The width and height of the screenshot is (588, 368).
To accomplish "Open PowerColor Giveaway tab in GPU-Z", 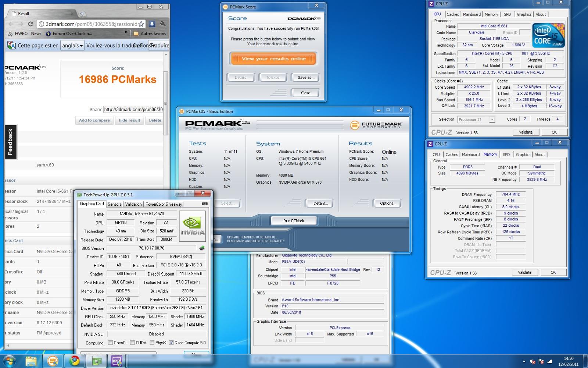I will point(164,204).
